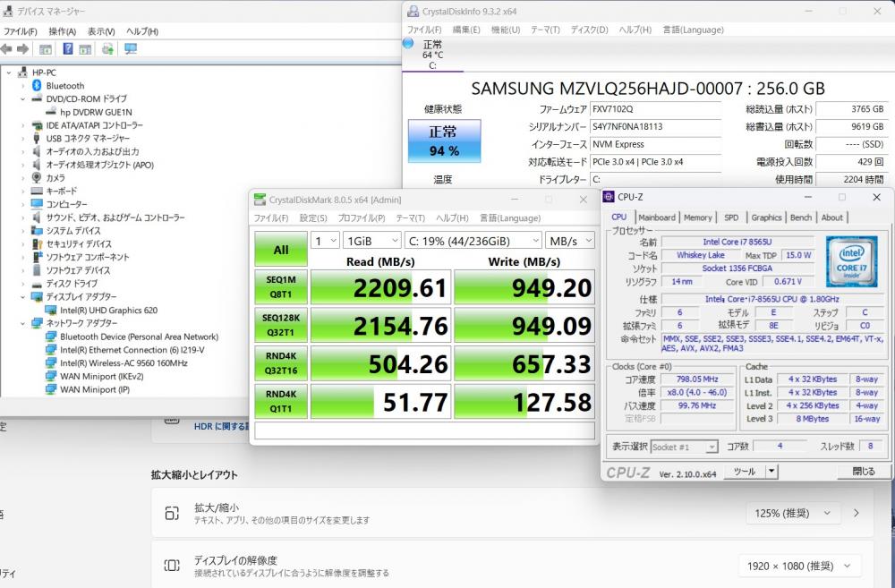This screenshot has height=588, width=895.
Task: Select the blue status circle for drive C:
Action: click(x=408, y=43)
